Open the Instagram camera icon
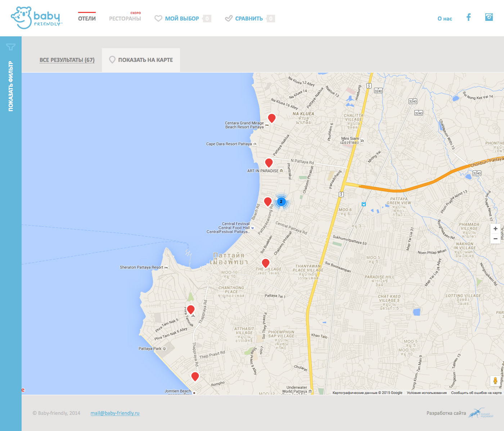The width and height of the screenshot is (504, 431). (489, 17)
